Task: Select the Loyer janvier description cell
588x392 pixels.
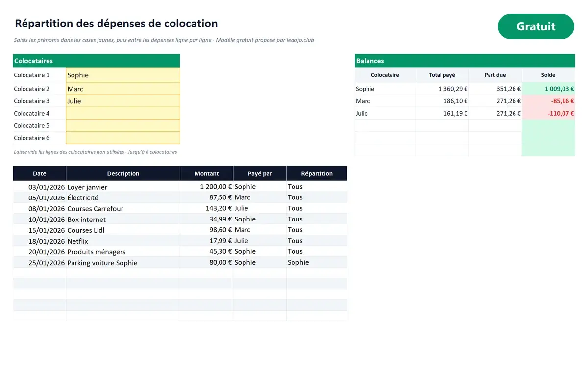Action: click(x=123, y=187)
